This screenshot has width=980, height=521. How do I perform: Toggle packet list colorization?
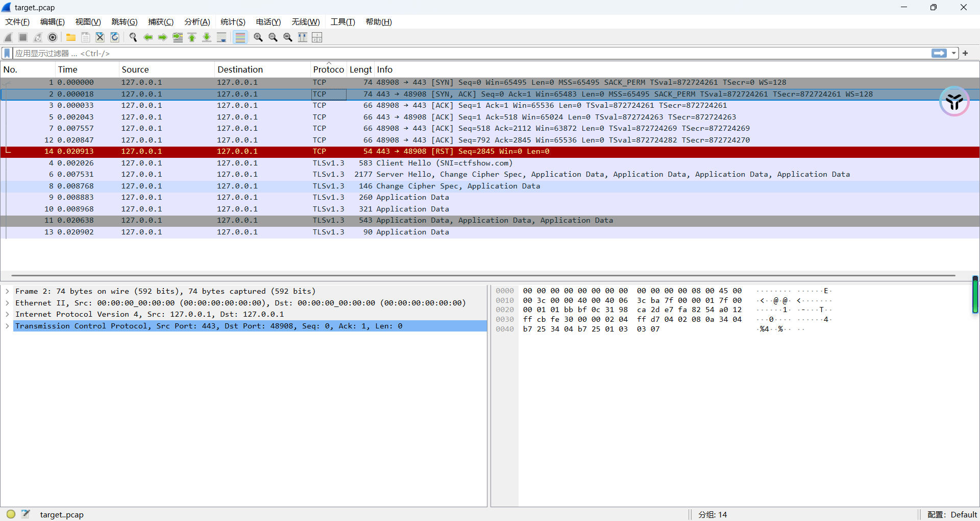pos(240,37)
